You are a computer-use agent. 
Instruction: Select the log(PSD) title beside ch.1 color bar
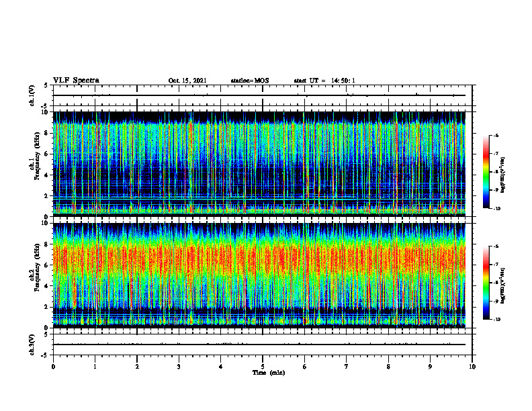504,175
